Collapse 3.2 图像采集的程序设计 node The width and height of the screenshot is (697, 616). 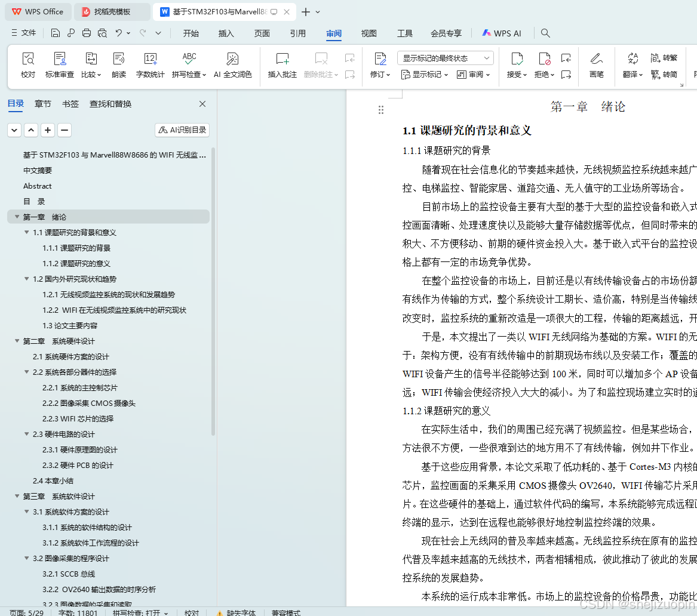coord(27,558)
